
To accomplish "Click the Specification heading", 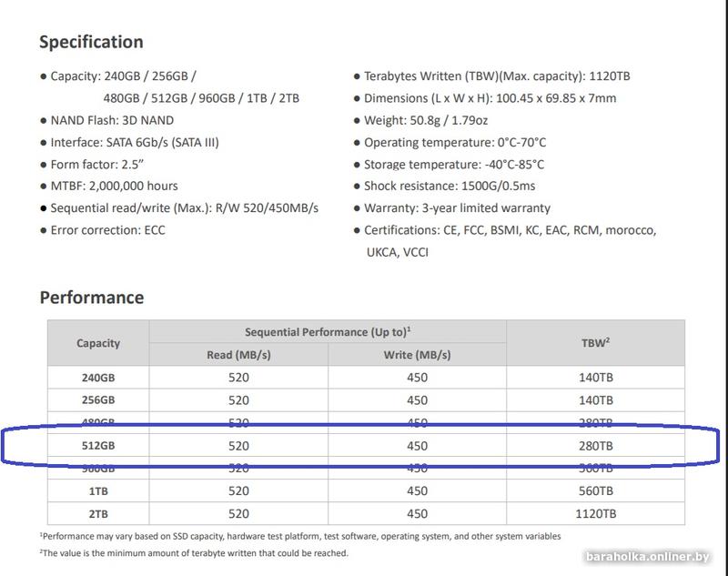I will [91, 42].
